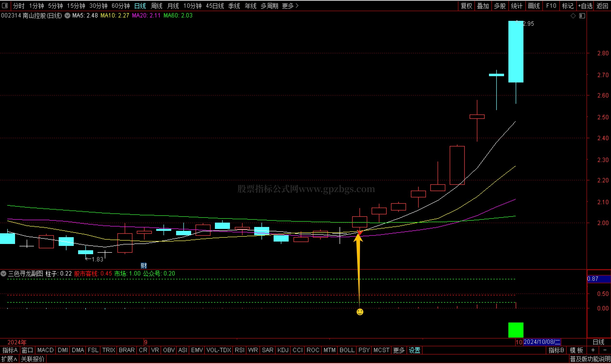Apply the VR indicator

coord(155,350)
